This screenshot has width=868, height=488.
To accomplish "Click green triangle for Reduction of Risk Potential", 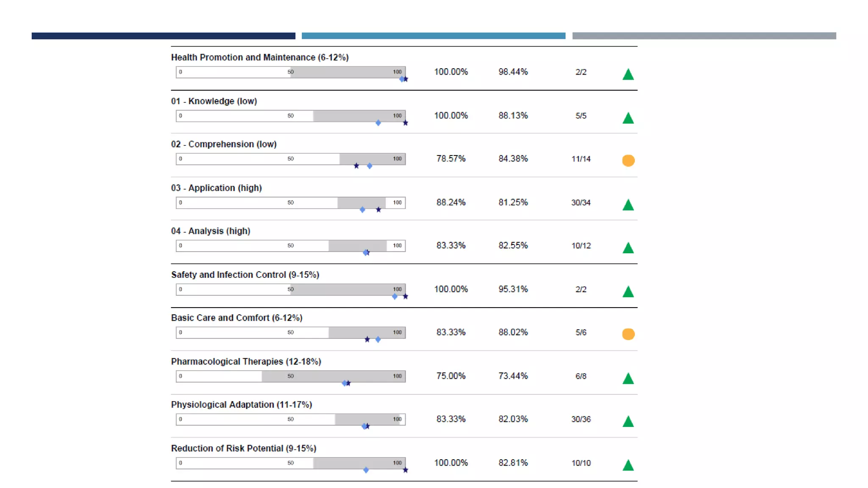I will pyautogui.click(x=628, y=466).
